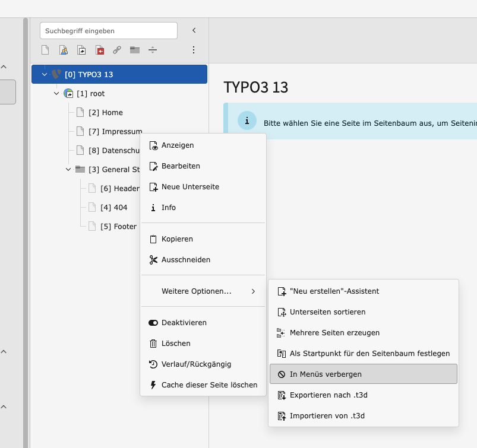The width and height of the screenshot is (477, 448).
Task: Click the Suchbegriff eingeben search field
Action: point(109,31)
